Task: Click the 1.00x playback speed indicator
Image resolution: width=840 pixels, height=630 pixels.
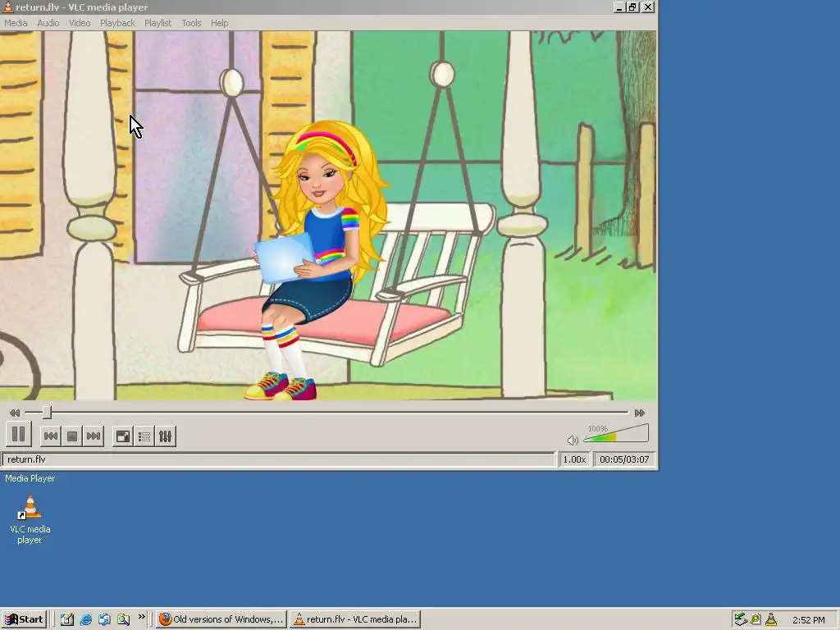Action: pos(574,459)
